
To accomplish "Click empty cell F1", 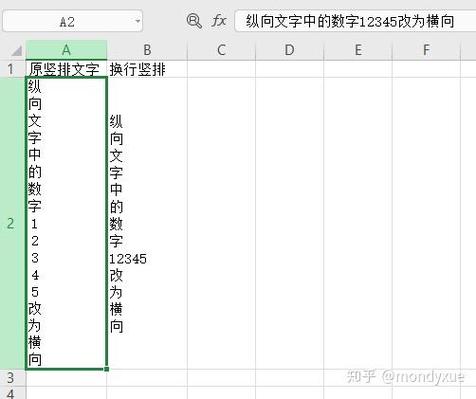I will 426,69.
